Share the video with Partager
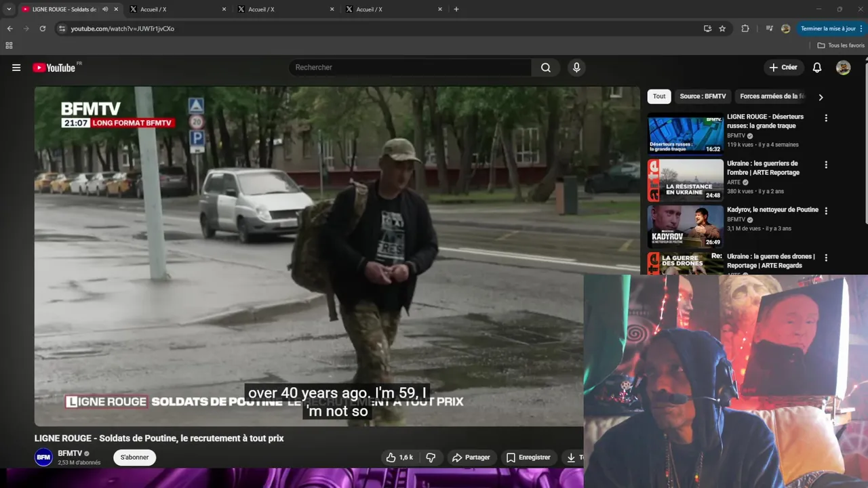The height and width of the screenshot is (488, 868). coord(471,457)
